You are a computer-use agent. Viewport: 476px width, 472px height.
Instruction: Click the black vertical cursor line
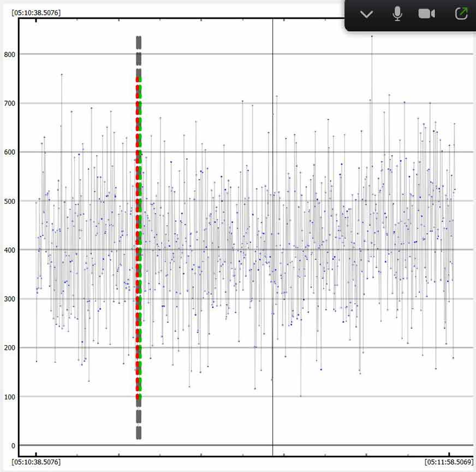tap(272, 237)
